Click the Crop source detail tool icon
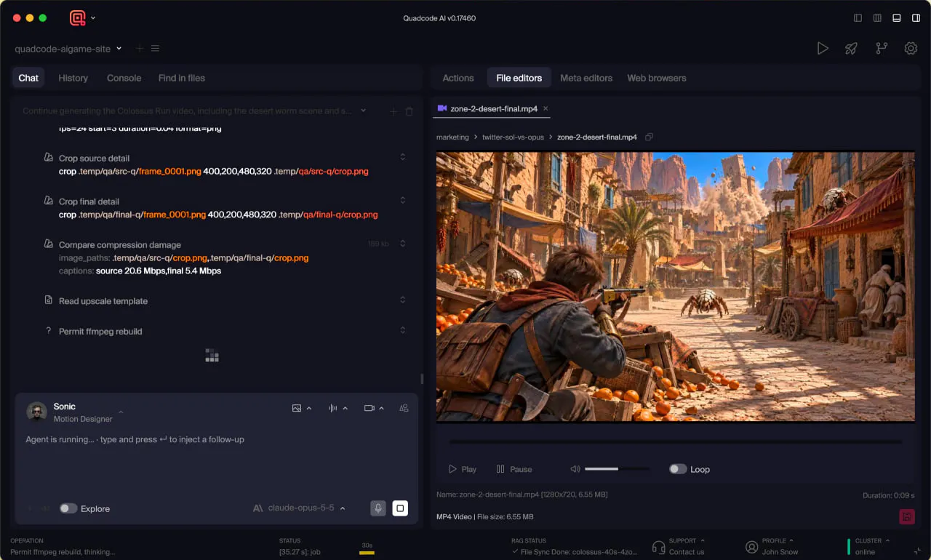Screen dimensions: 931x560 click(x=49, y=157)
